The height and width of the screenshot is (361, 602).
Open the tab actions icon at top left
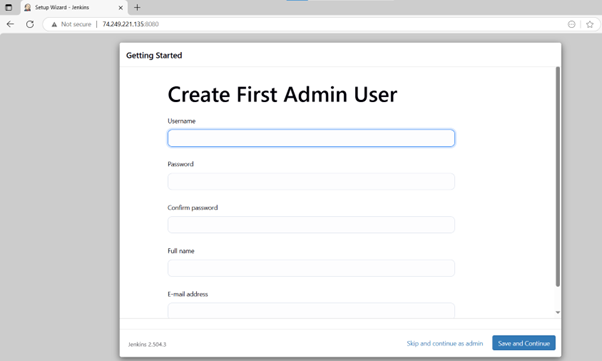[8, 7]
